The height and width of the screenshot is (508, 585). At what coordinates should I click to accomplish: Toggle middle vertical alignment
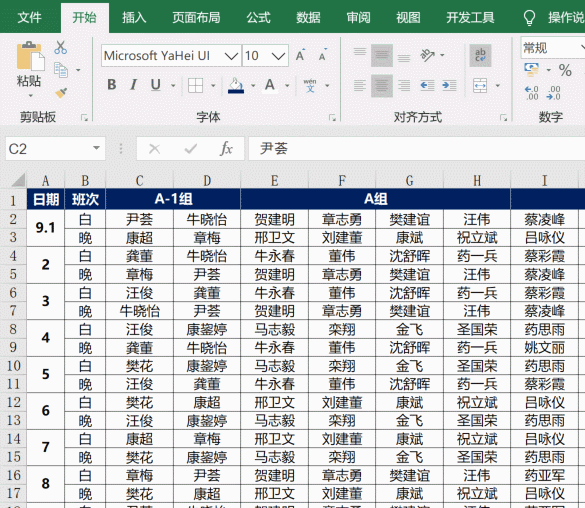[x=382, y=55]
